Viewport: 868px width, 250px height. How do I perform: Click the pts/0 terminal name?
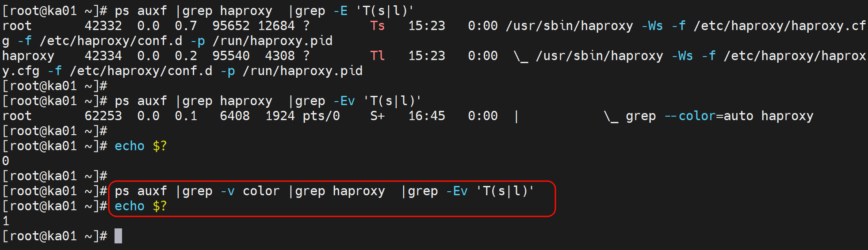321,116
